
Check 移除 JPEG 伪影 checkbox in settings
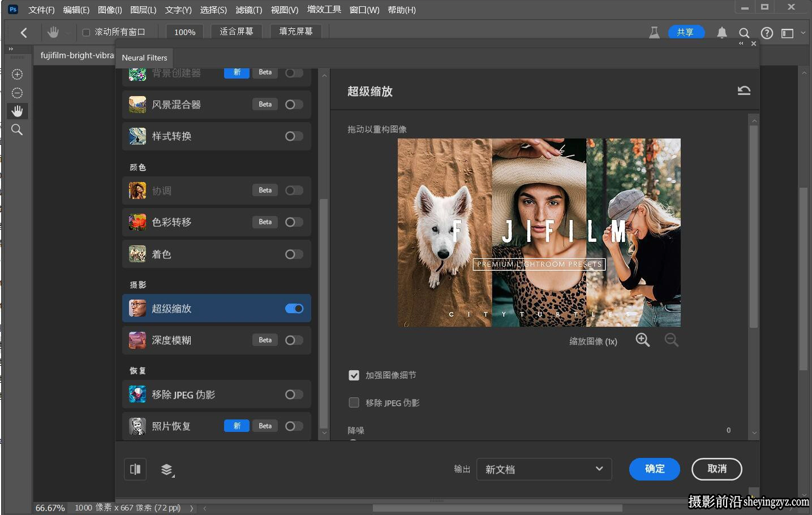tap(354, 403)
